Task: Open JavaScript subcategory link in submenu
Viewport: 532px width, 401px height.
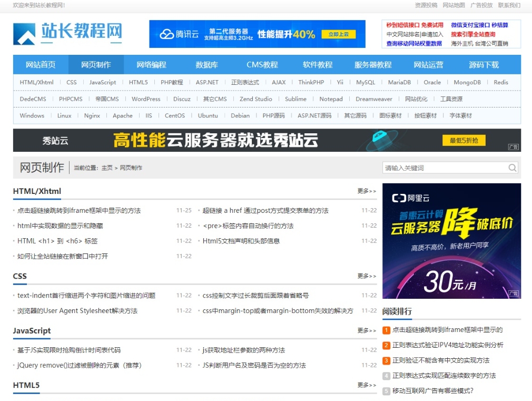Action: (103, 82)
